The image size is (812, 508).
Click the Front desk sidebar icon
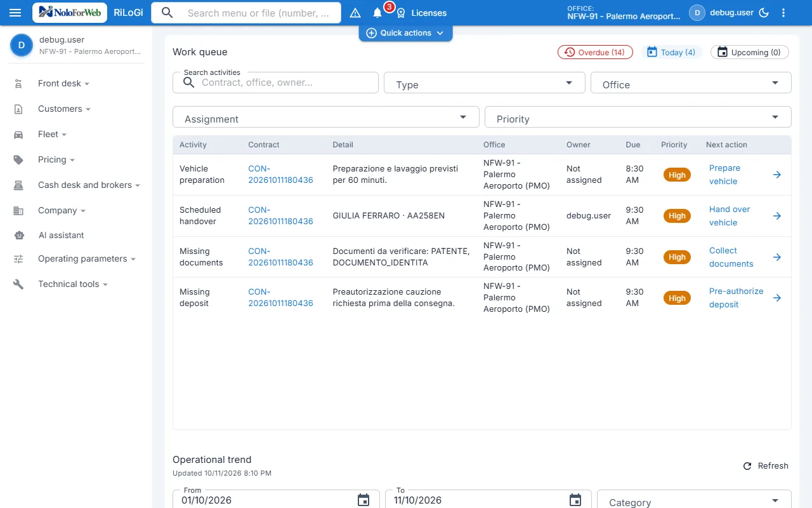(18, 83)
